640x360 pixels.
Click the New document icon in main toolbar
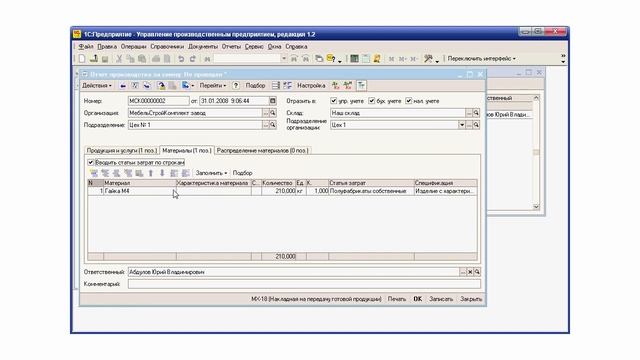(x=82, y=59)
